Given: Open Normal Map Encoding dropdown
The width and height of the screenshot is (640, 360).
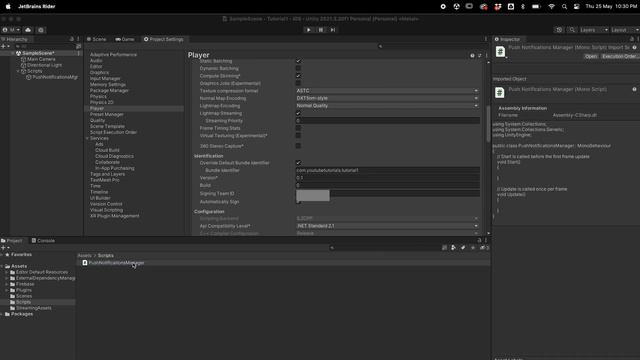Looking at the screenshot, I should click(x=387, y=98).
